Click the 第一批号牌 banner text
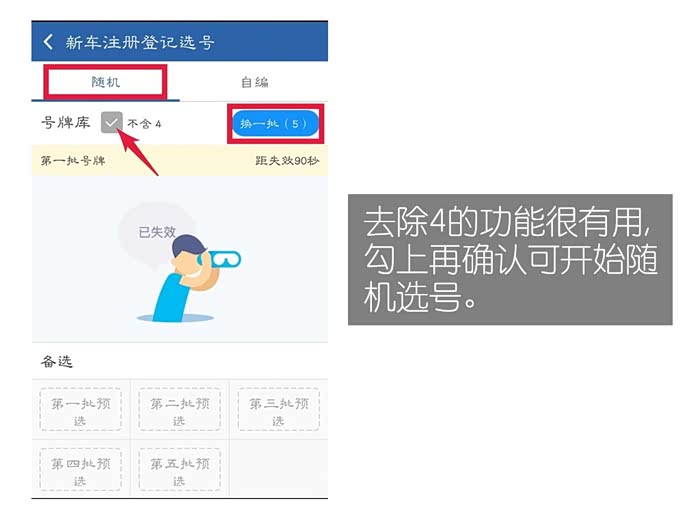700x525 pixels. tap(73, 161)
